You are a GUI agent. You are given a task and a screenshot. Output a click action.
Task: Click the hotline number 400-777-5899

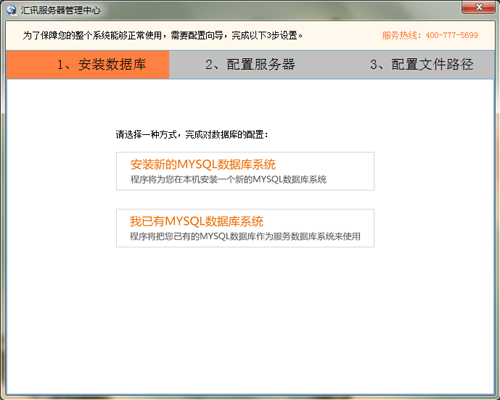(452, 35)
